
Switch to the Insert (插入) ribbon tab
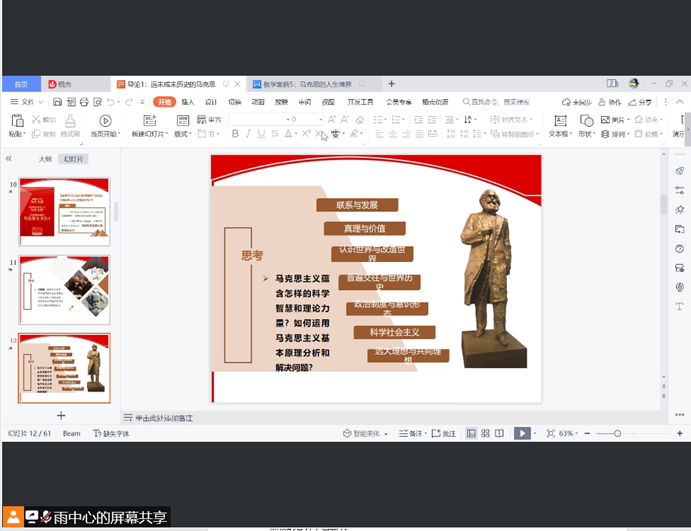point(187,102)
